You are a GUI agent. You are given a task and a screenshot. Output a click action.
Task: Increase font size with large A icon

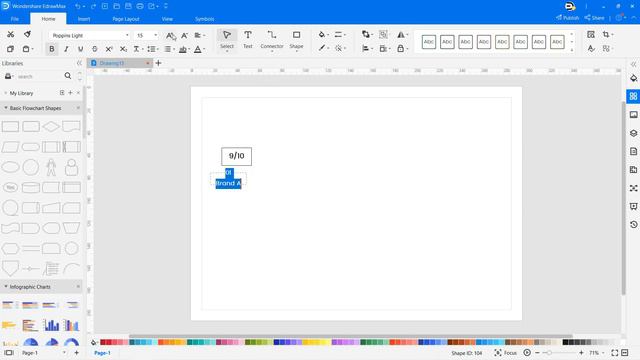(x=171, y=36)
